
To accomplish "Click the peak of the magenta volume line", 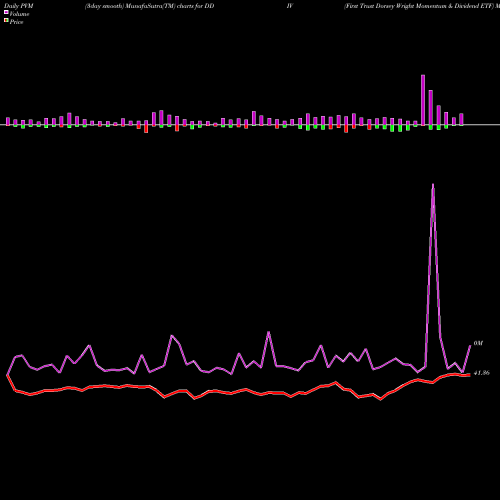I will [433, 184].
